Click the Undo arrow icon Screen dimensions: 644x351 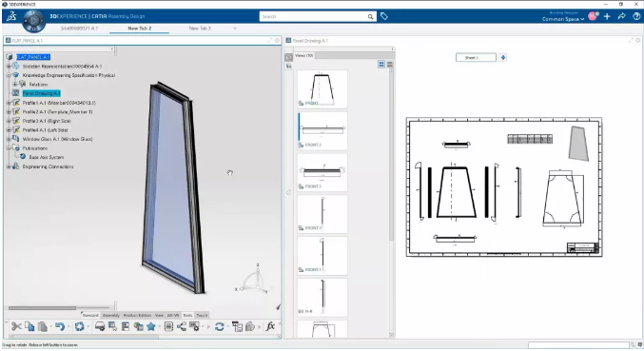click(60, 326)
